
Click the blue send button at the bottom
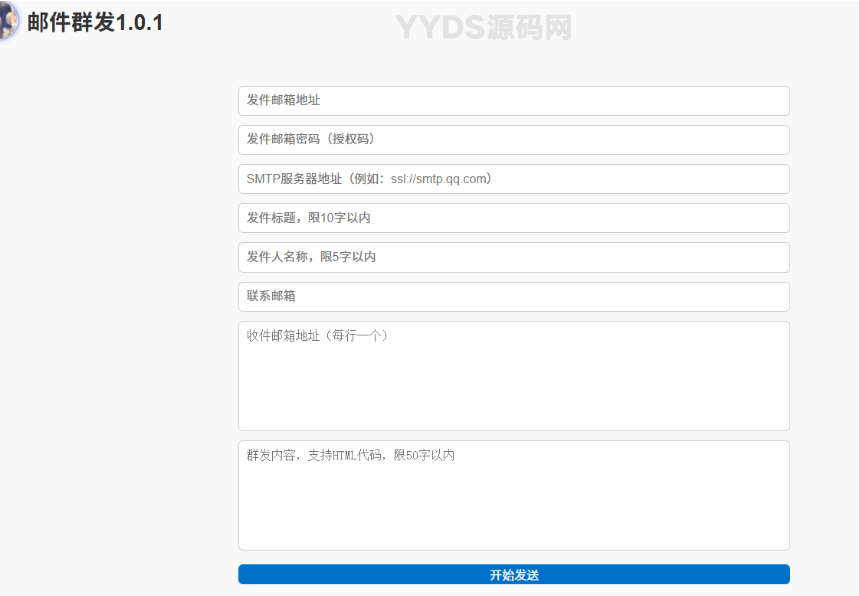pyautogui.click(x=513, y=573)
